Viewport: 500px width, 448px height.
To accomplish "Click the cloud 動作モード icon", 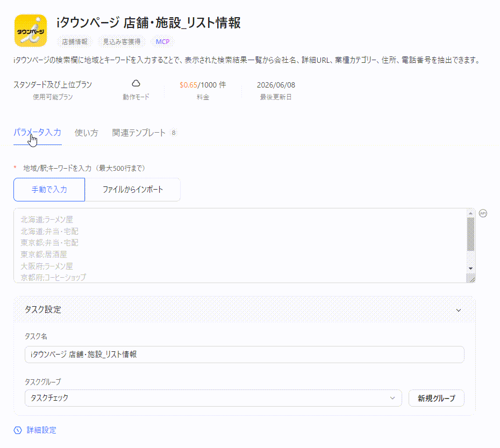I will point(136,83).
